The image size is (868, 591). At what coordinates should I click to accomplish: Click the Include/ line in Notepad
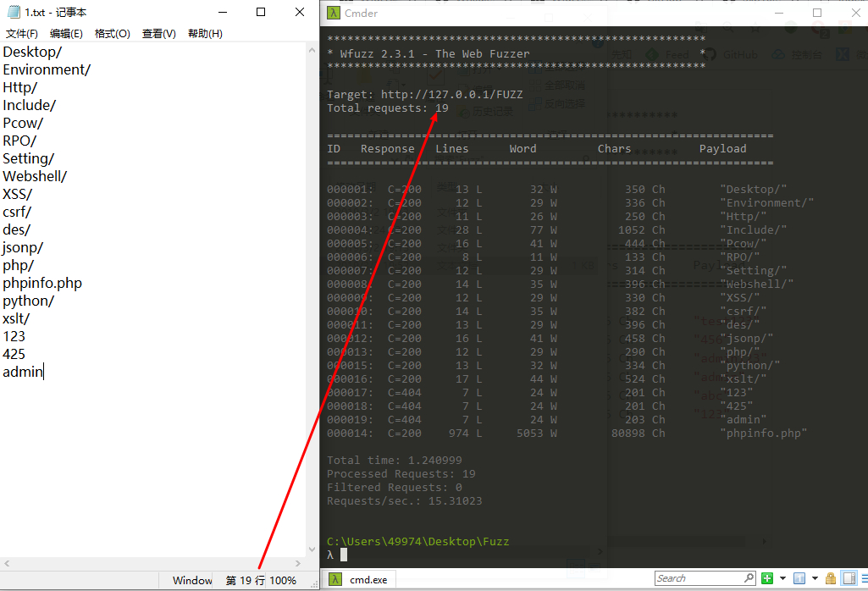(x=30, y=105)
